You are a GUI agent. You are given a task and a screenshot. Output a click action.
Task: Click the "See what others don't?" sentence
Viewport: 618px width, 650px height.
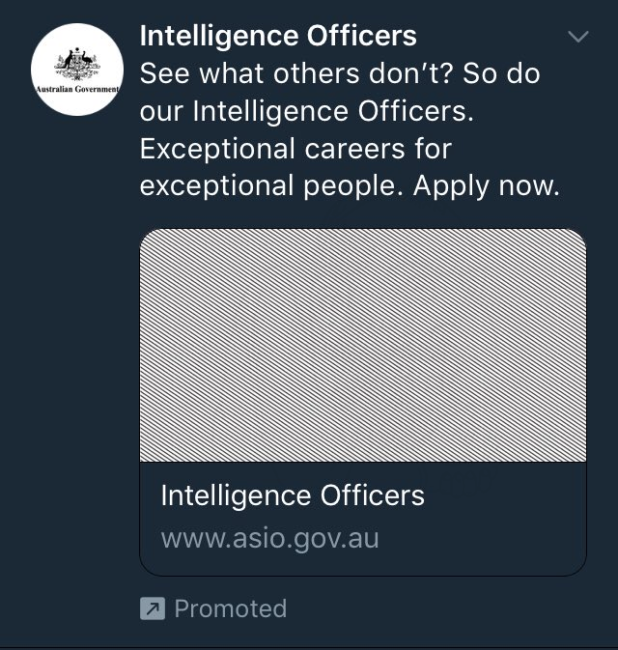pos(296,74)
